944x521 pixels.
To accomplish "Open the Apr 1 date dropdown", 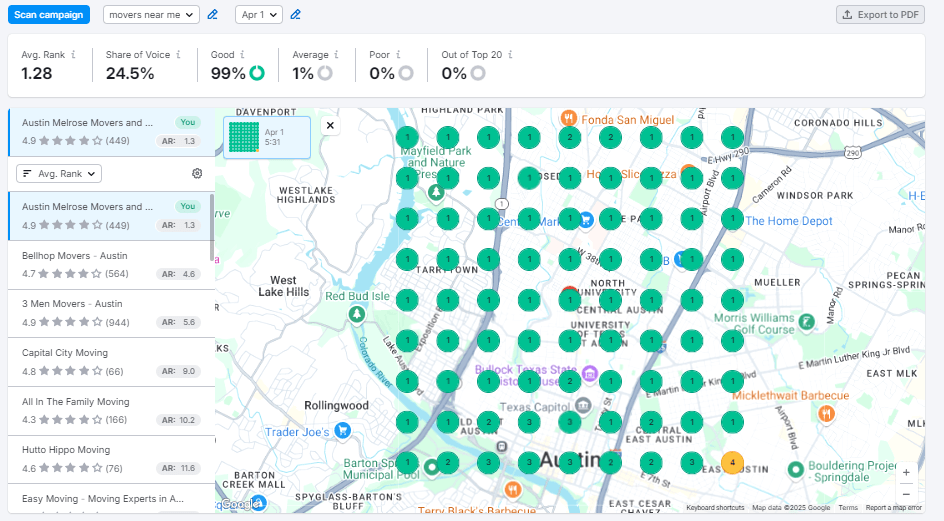I will point(259,14).
